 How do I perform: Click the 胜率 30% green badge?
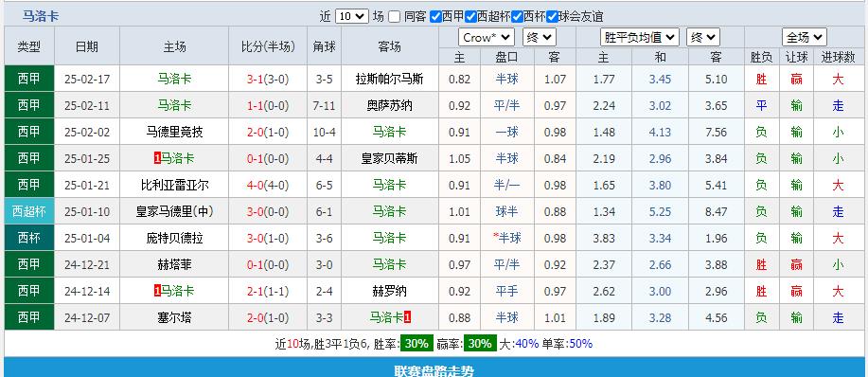pos(416,344)
